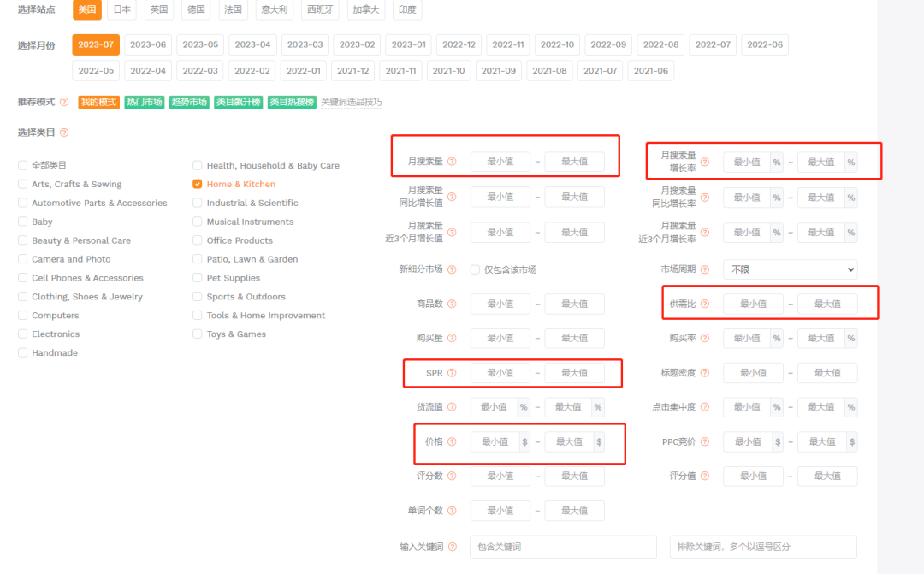
Task: Check the Handmade category checkbox
Action: click(22, 353)
